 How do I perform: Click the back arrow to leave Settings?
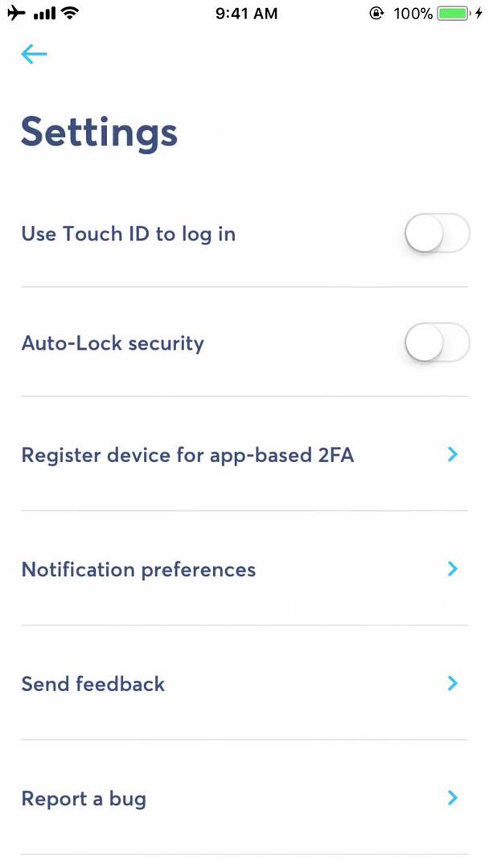pos(33,54)
